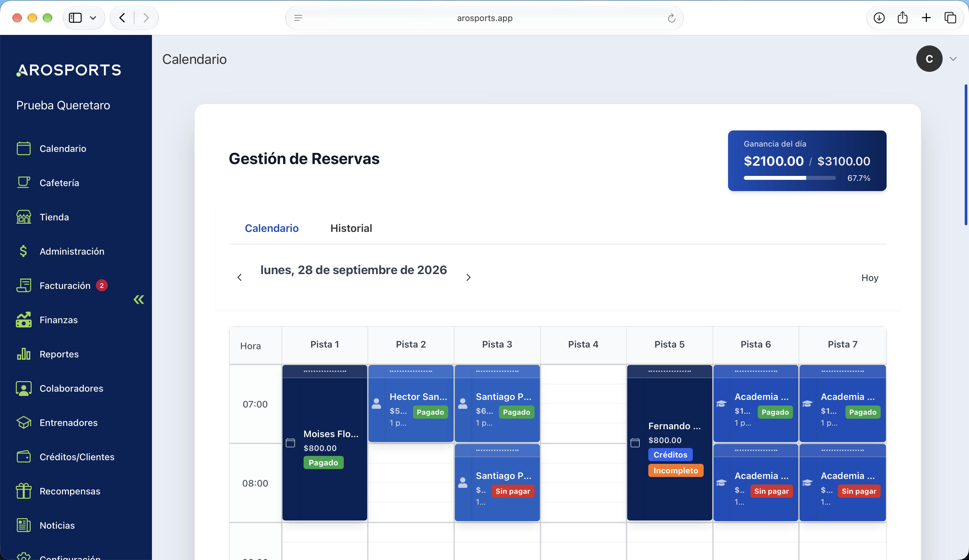Open a new Safari tab
969x560 pixels.
(926, 18)
